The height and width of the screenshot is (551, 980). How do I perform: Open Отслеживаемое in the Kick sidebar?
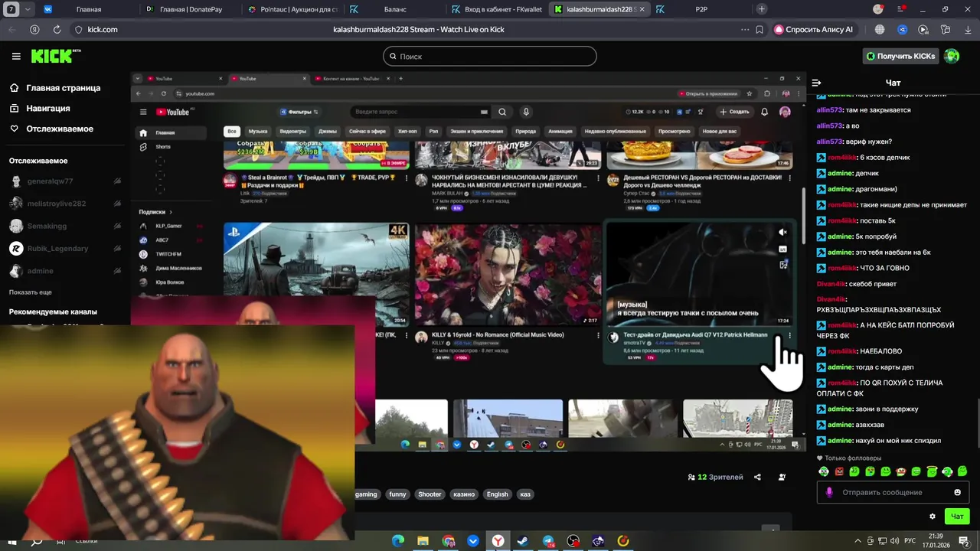tap(51, 129)
